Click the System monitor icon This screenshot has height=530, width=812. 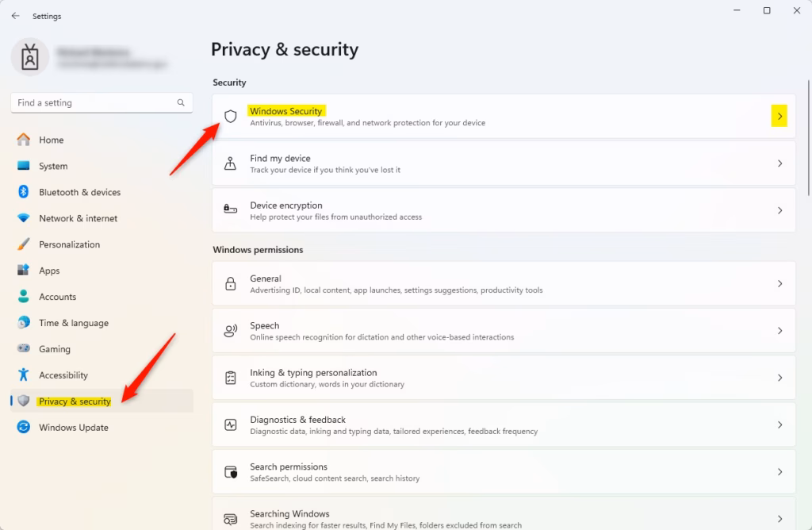click(23, 166)
